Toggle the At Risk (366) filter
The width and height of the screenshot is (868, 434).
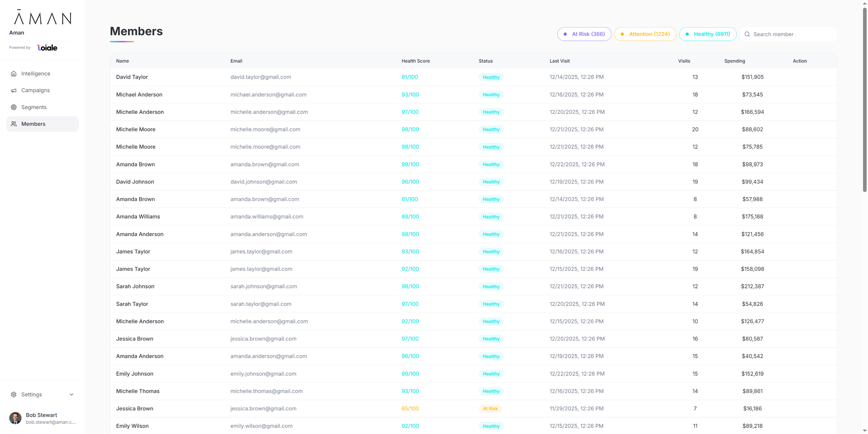pyautogui.click(x=584, y=34)
